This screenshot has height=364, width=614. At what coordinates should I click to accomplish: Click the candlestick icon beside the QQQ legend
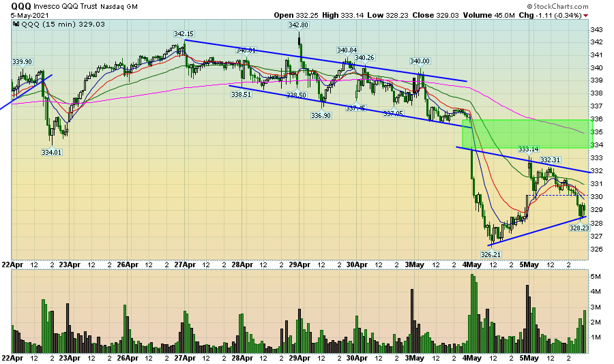tap(16, 24)
